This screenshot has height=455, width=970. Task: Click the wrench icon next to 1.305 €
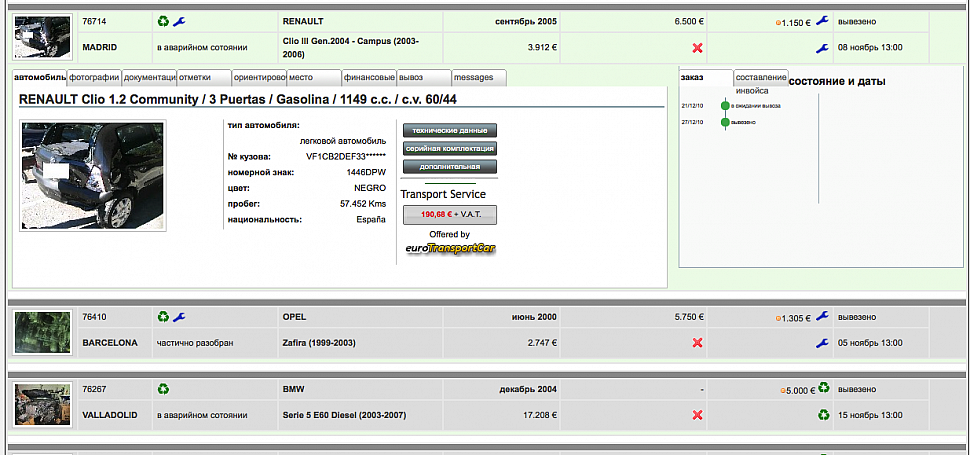pyautogui.click(x=822, y=316)
